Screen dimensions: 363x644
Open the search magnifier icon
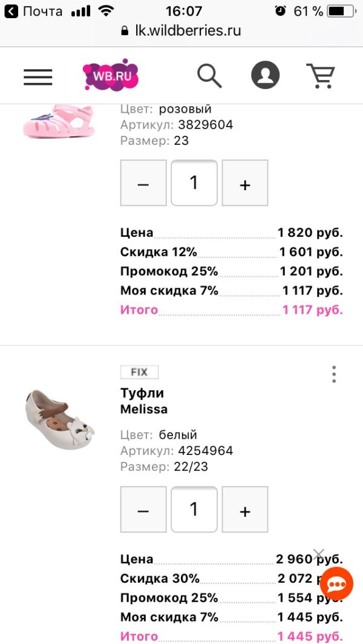[209, 76]
